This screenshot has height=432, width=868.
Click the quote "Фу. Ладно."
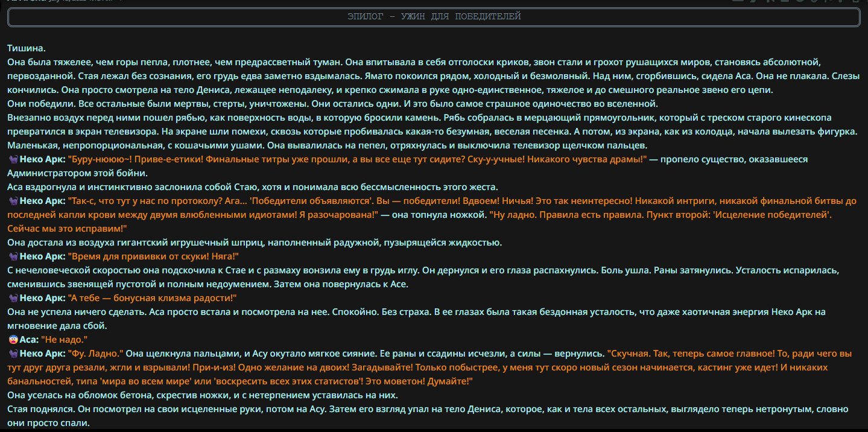95,354
